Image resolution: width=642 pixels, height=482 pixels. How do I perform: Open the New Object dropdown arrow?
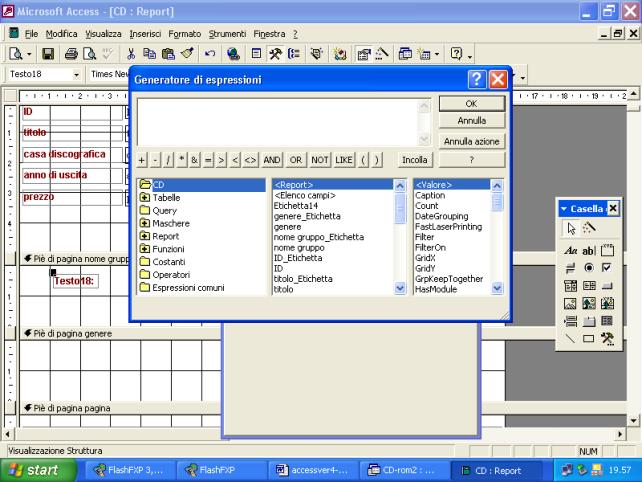point(437,54)
